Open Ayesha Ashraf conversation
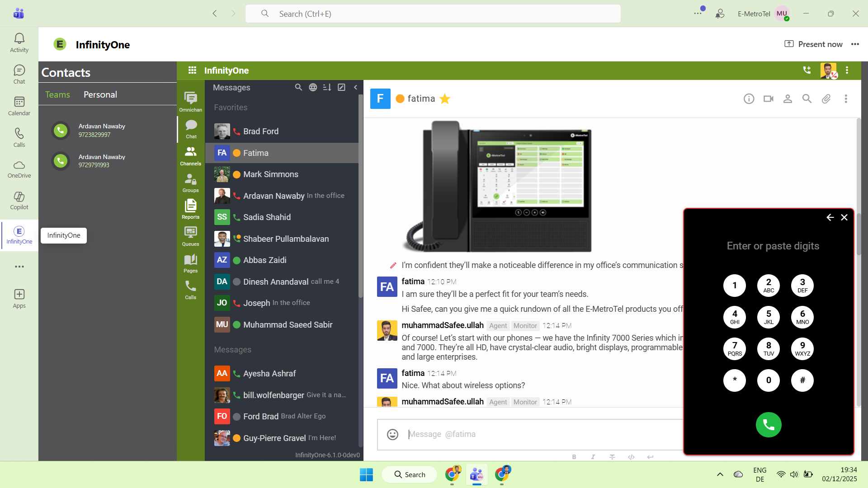Viewport: 868px width, 488px height. click(282, 374)
